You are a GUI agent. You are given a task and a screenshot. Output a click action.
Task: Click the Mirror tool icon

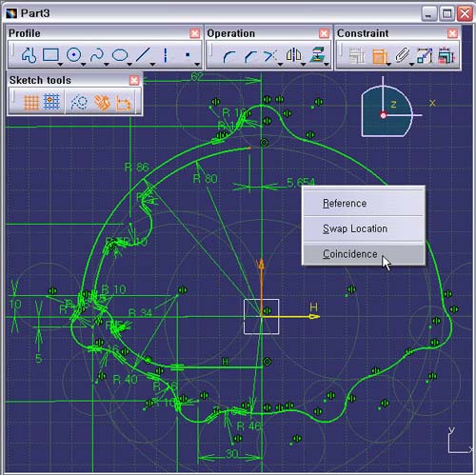[x=293, y=55]
